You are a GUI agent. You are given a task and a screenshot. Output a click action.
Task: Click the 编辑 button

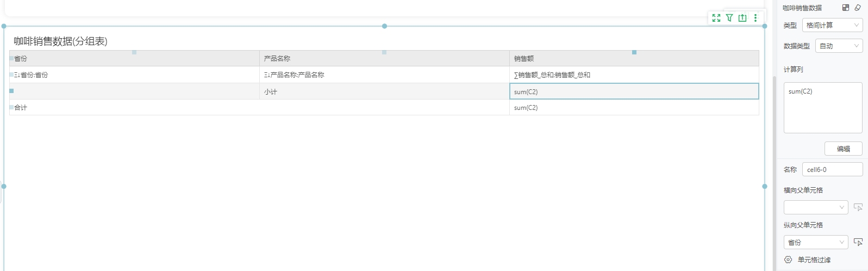click(843, 149)
